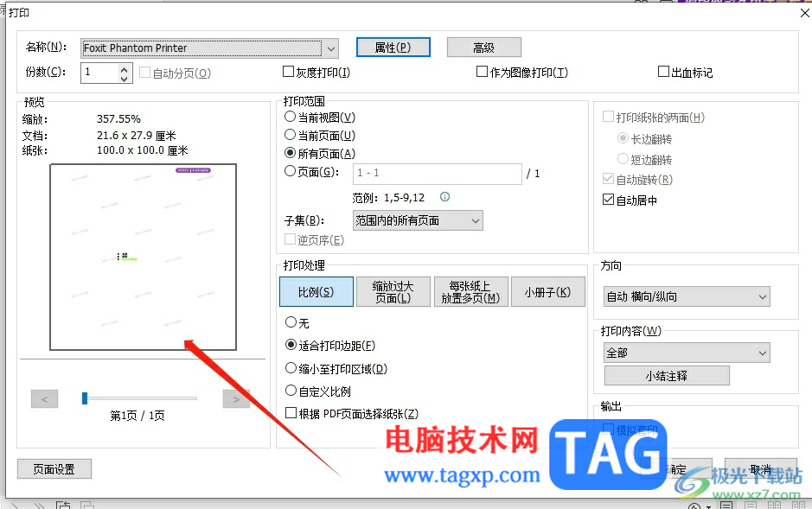Image resolution: width=812 pixels, height=509 pixels.
Task: Enable 灰度打印 grayscale printing checkbox
Action: 288,72
